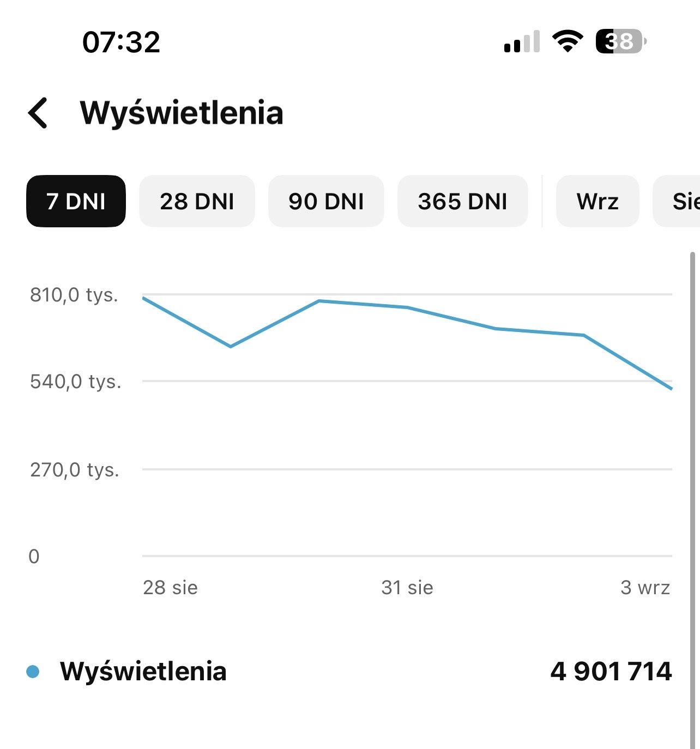Choose the Wrz month filter

(x=598, y=201)
